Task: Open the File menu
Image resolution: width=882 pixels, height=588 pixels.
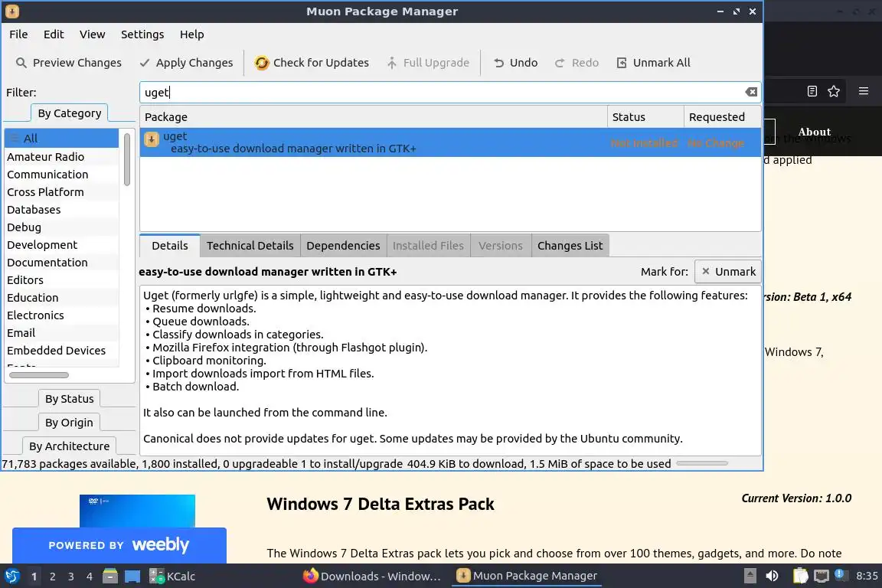Action: [18, 34]
